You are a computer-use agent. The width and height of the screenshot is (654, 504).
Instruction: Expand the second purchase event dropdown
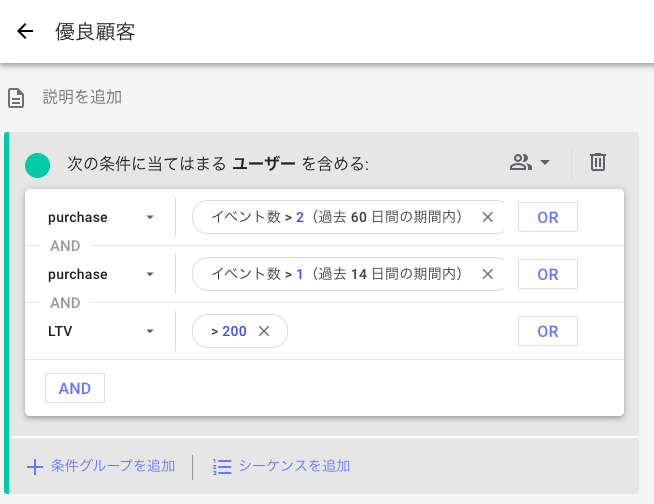coord(150,275)
